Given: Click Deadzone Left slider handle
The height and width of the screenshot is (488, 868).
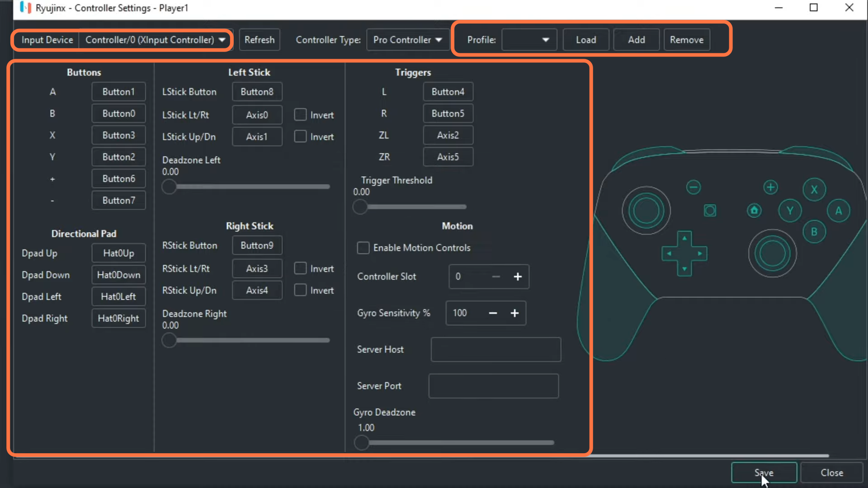Looking at the screenshot, I should coord(169,187).
